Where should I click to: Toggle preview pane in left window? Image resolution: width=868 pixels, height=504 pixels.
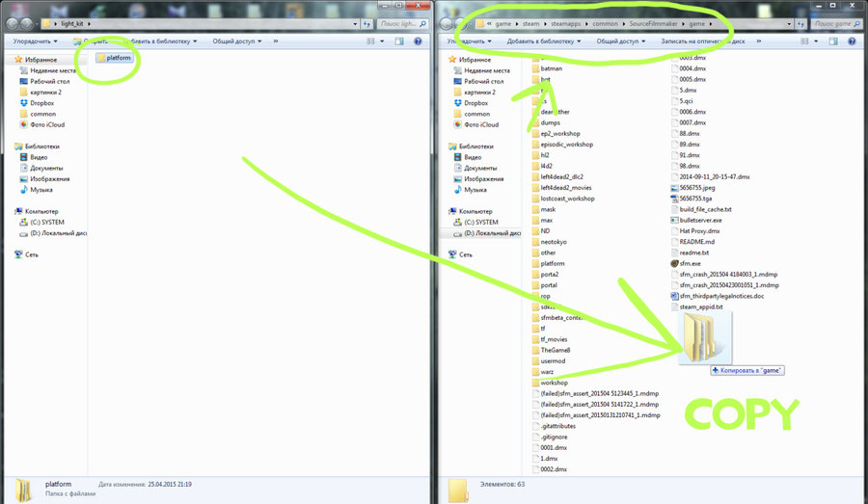tap(398, 41)
